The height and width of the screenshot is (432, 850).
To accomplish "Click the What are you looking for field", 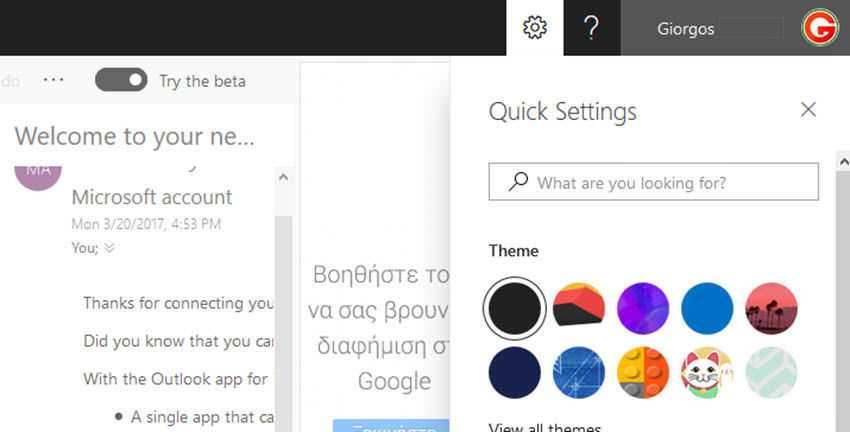I will tap(670, 183).
